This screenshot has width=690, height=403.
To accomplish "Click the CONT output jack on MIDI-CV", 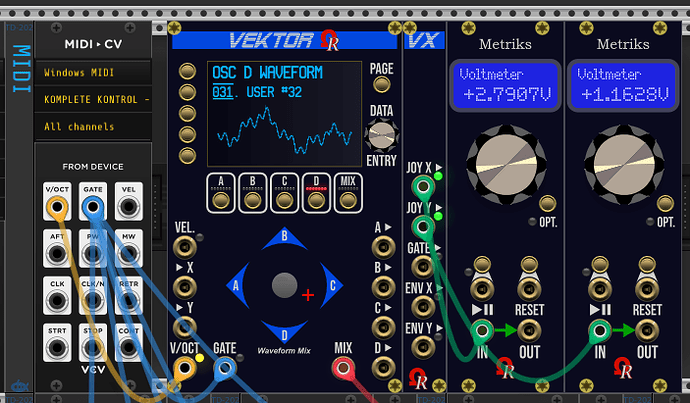I will click(128, 348).
